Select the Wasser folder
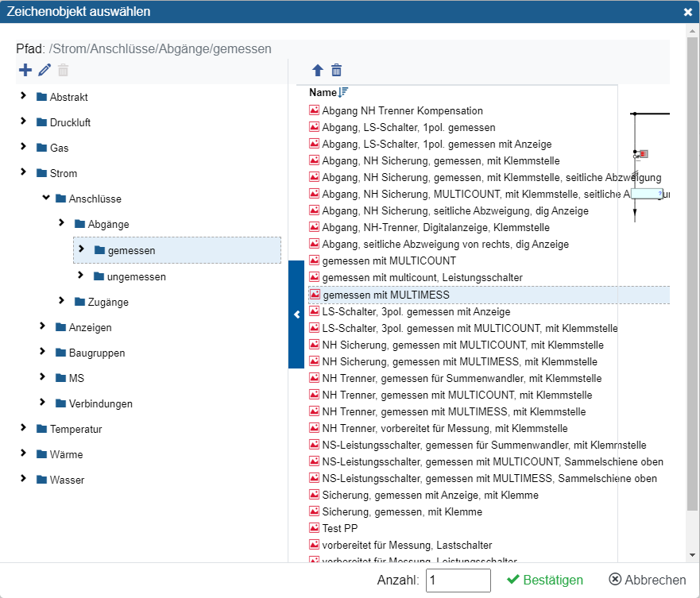 (x=66, y=480)
